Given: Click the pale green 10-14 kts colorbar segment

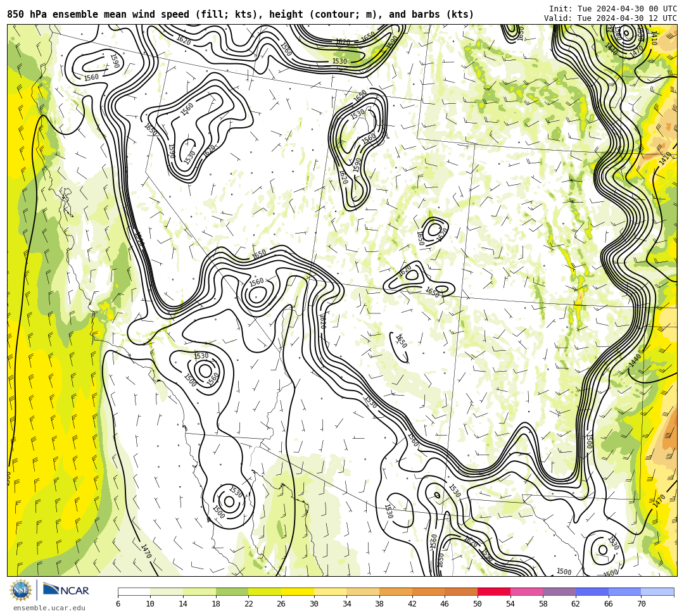Looking at the screenshot, I should coord(167,591).
